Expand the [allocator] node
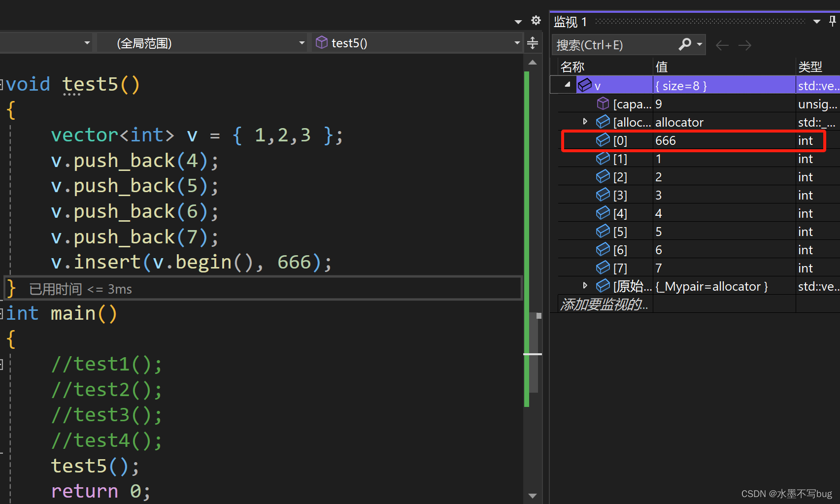Image resolution: width=840 pixels, height=504 pixels. (x=585, y=121)
